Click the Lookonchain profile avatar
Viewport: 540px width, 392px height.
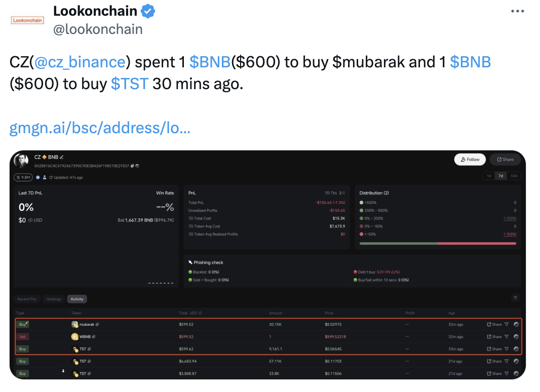[x=27, y=20]
